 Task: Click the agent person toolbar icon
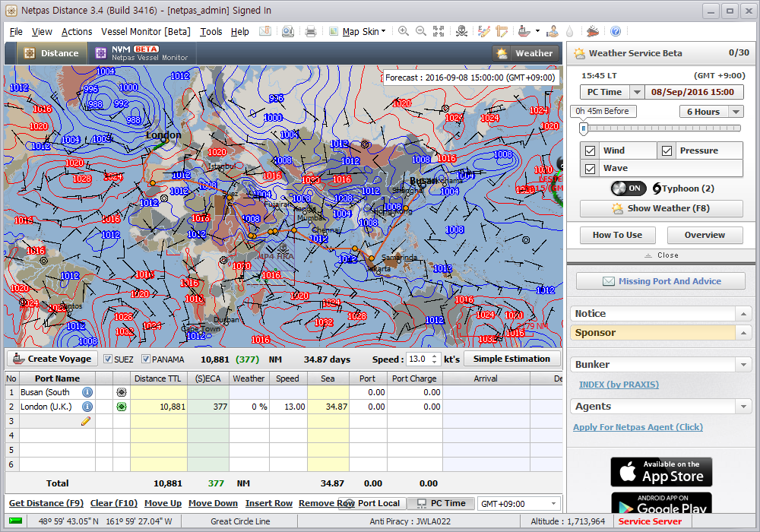tap(552, 31)
